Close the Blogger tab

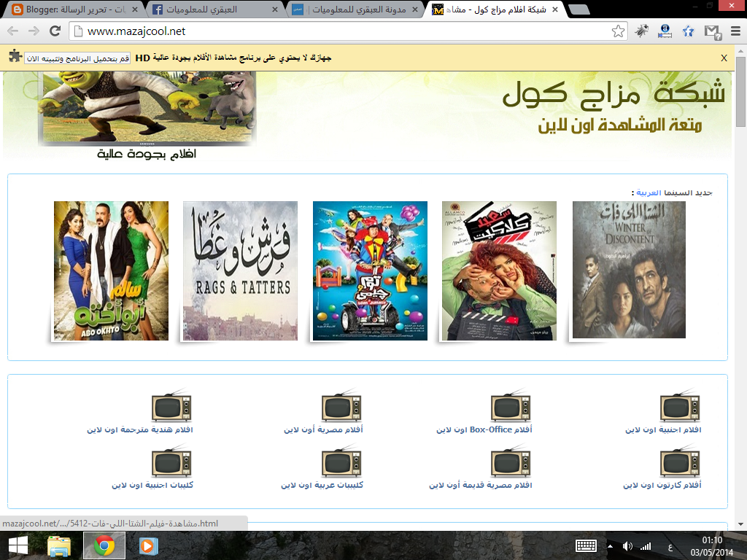135,9
